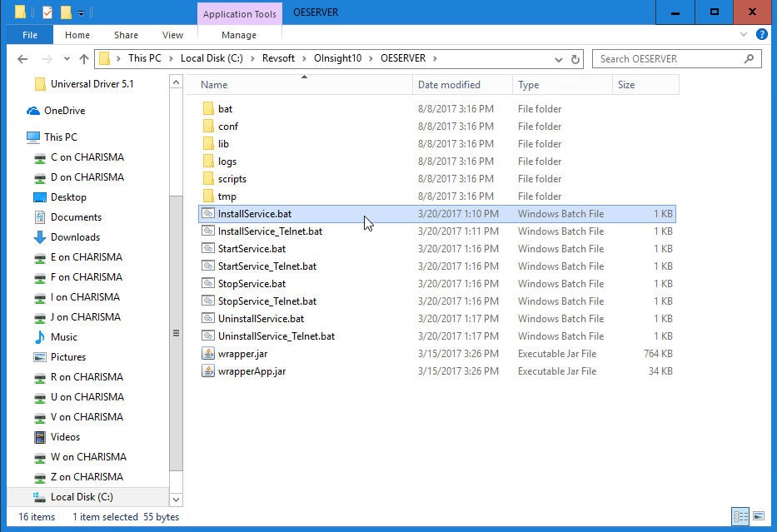Go up one folder level
Viewport: 777px width, 532px height.
coord(84,59)
